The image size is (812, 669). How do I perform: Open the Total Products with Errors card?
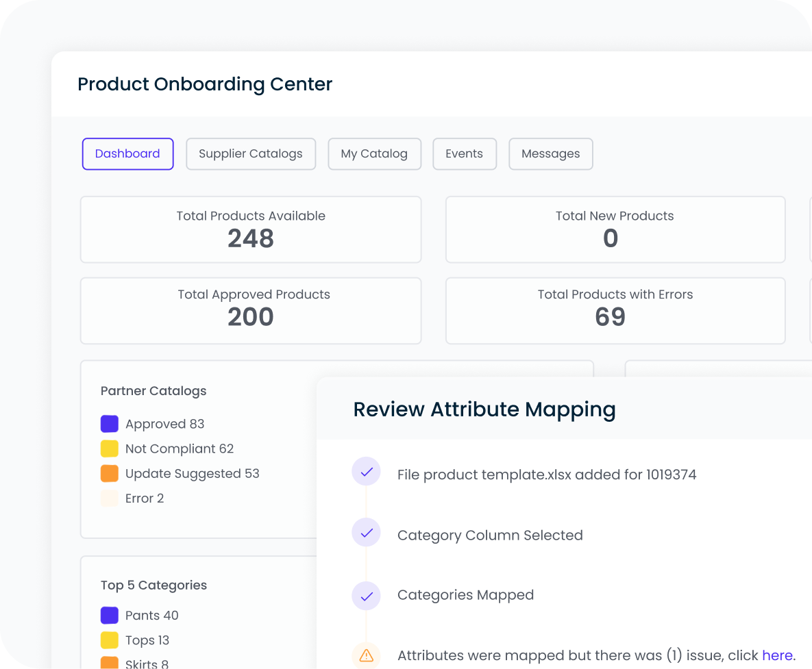(615, 310)
